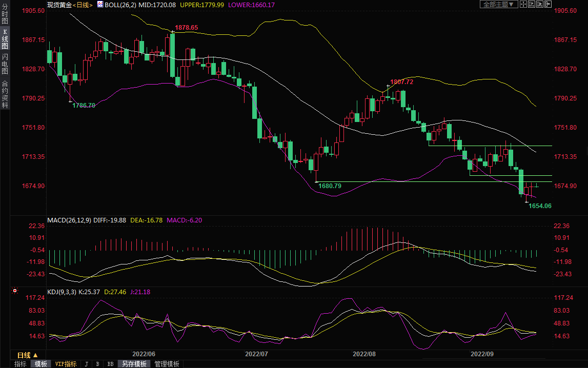Toggle the J template button
This screenshot has width=588, height=368.
pos(86,364)
